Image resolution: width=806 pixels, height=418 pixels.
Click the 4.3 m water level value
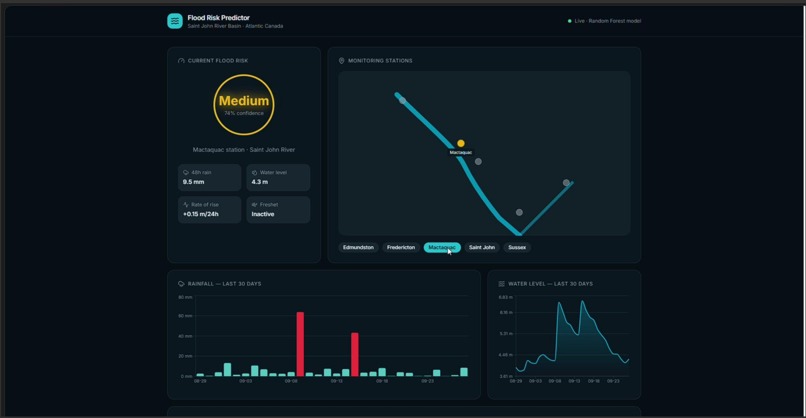260,182
